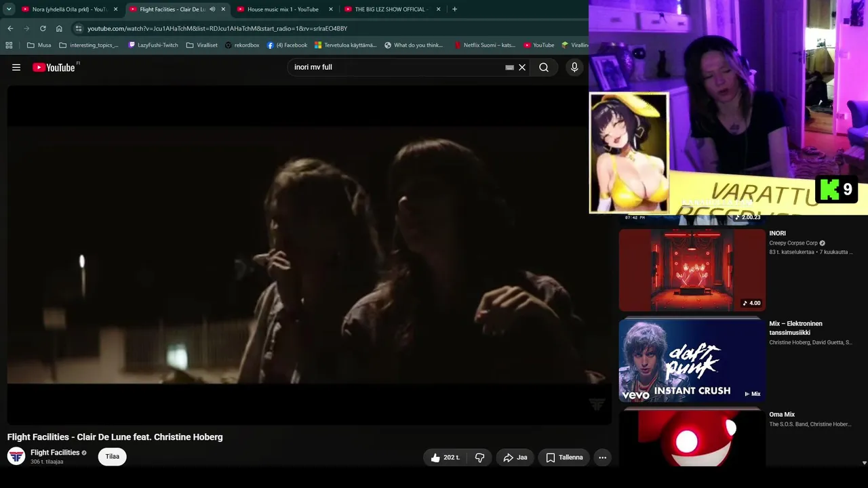Clear the search query with the X
The image size is (868, 488).
click(522, 67)
